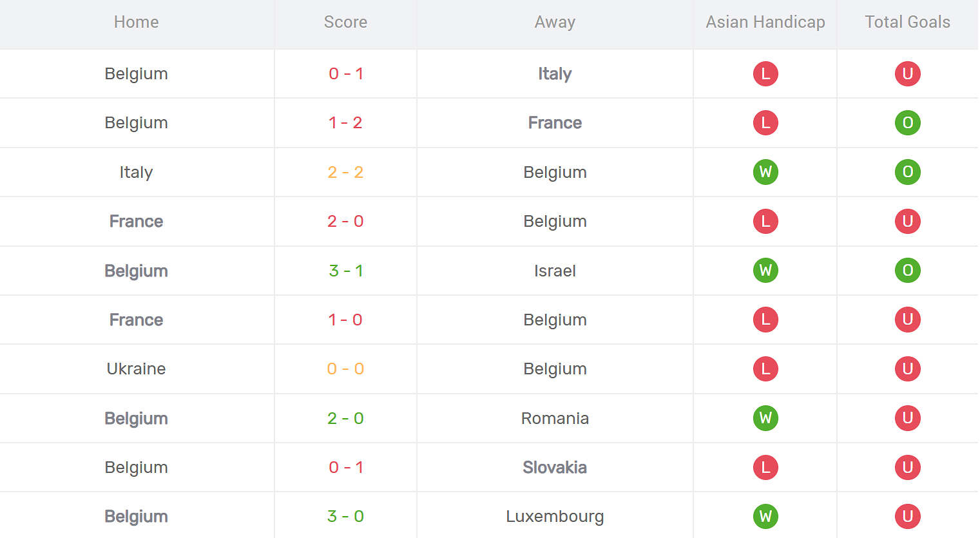Image resolution: width=980 pixels, height=538 pixels.
Task: Click the Ukraine home team name
Action: (136, 369)
